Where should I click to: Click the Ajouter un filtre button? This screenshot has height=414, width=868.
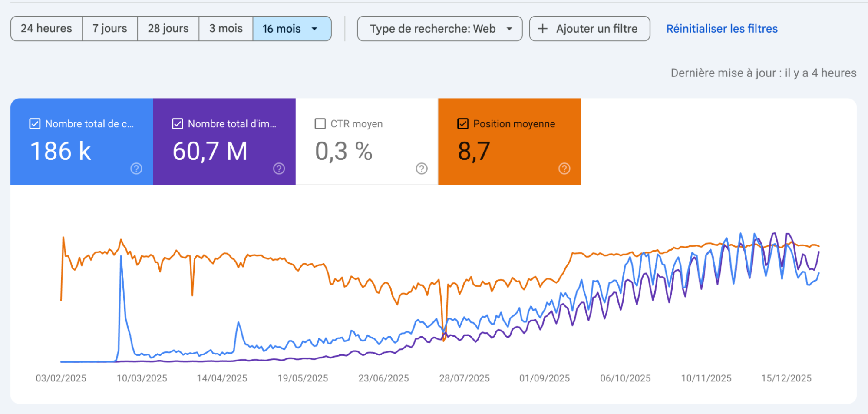tap(589, 29)
